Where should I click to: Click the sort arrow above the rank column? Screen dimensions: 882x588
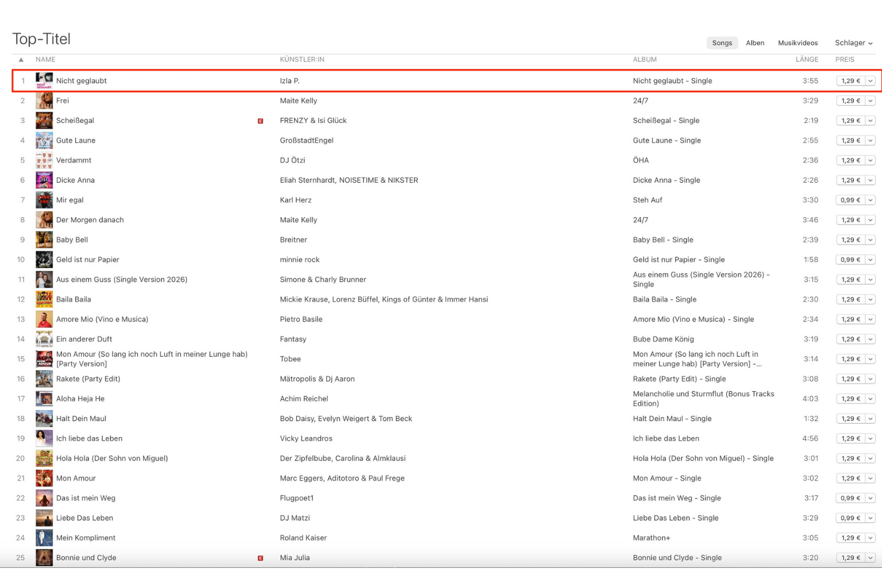21,60
